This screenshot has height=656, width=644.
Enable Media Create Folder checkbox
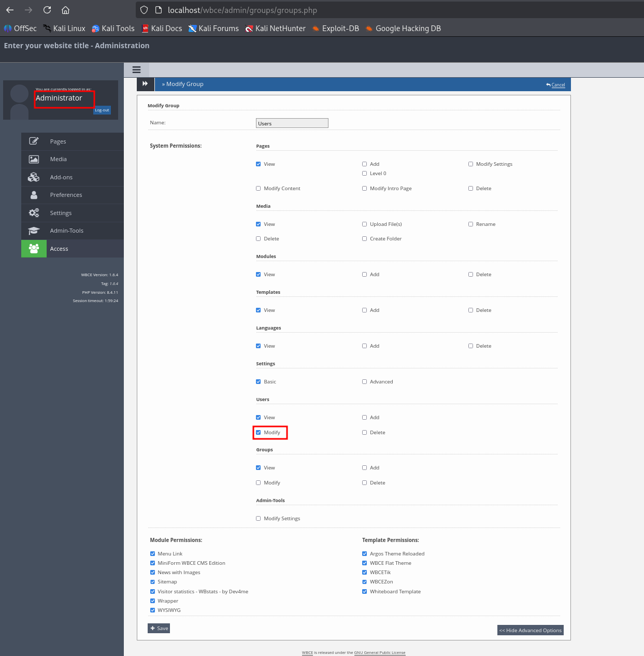[x=364, y=238]
